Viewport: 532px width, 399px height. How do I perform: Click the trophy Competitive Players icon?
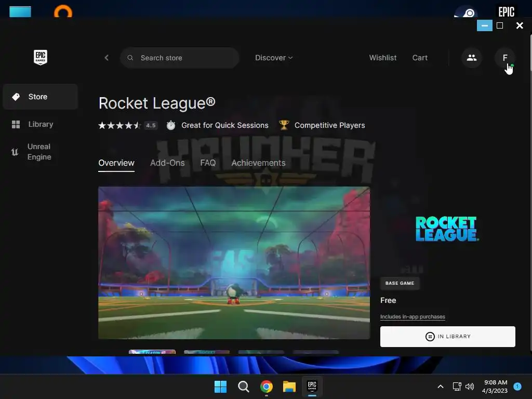[284, 125]
